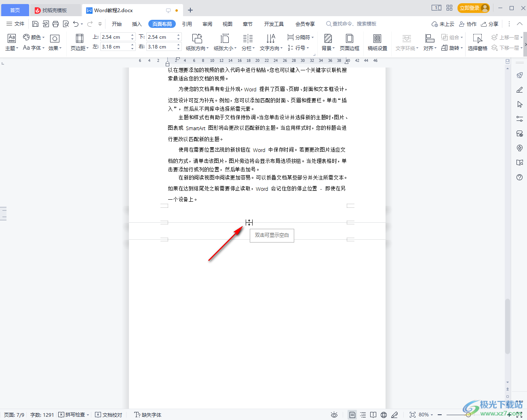The height and width of the screenshot is (420, 527).
Task: Switch to outline view in status bar
Action: (363, 415)
